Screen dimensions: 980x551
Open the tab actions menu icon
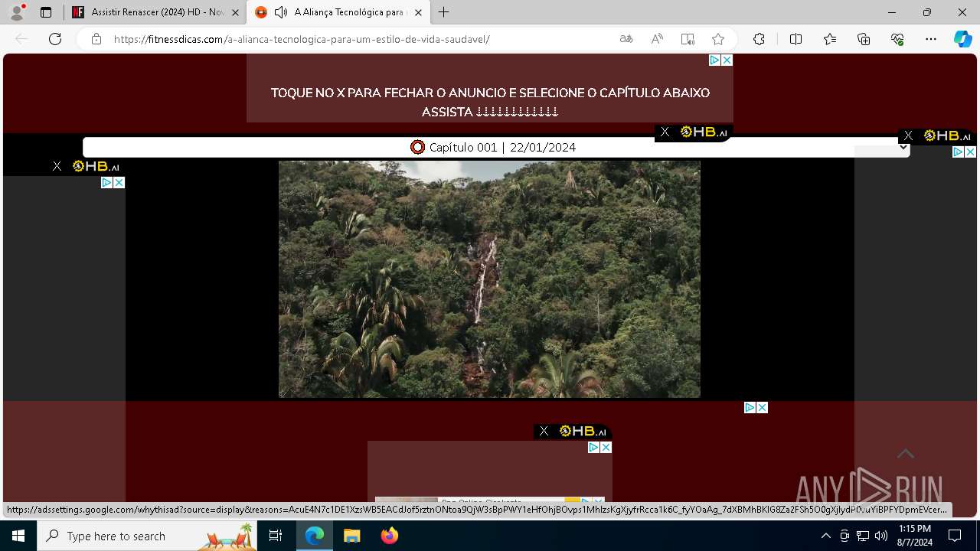click(46, 12)
